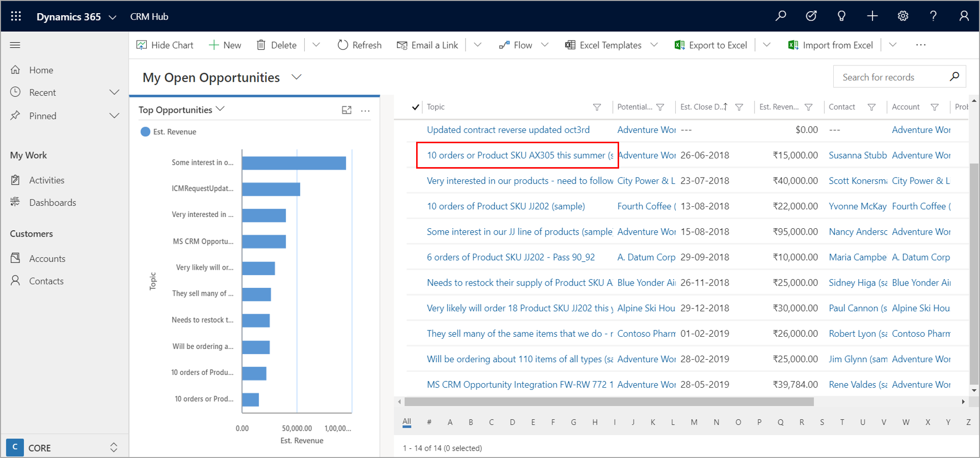
Task: Go to Dashboards in the sidebar
Action: tap(52, 202)
